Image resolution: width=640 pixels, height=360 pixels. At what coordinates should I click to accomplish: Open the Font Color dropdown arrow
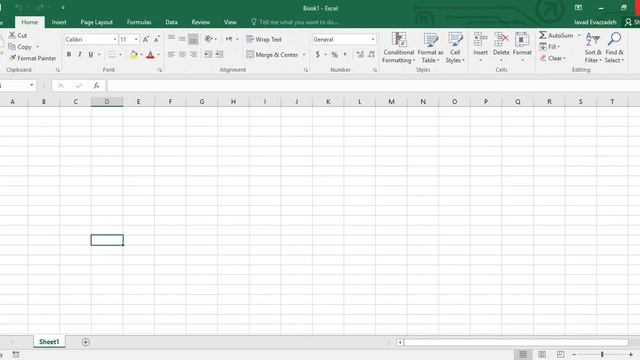(x=158, y=55)
